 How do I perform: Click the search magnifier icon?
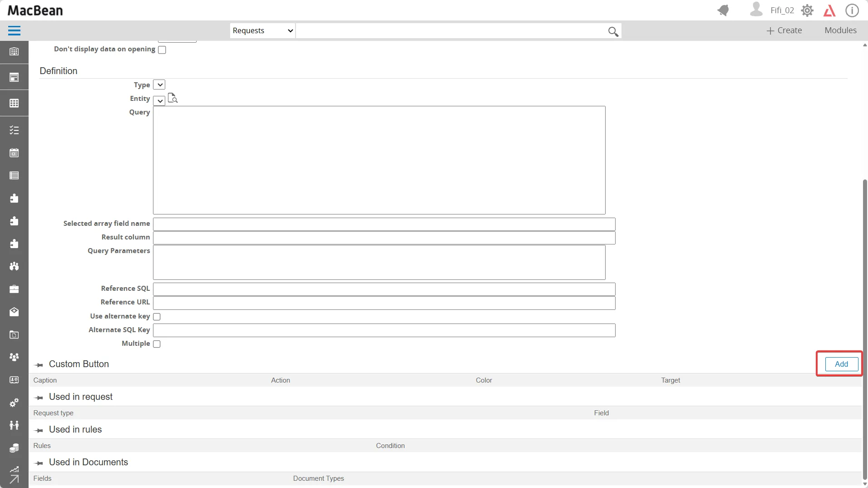click(x=613, y=31)
